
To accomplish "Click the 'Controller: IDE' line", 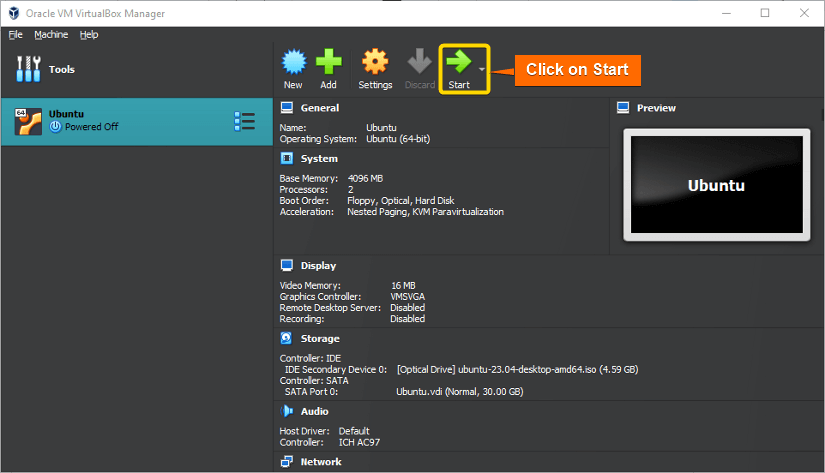I will (310, 358).
